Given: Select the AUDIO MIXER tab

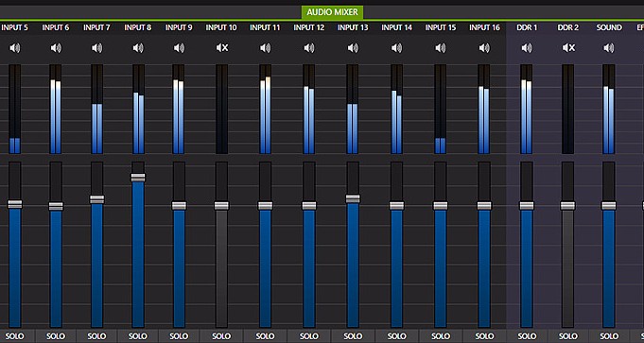Looking at the screenshot, I should coord(332,12).
